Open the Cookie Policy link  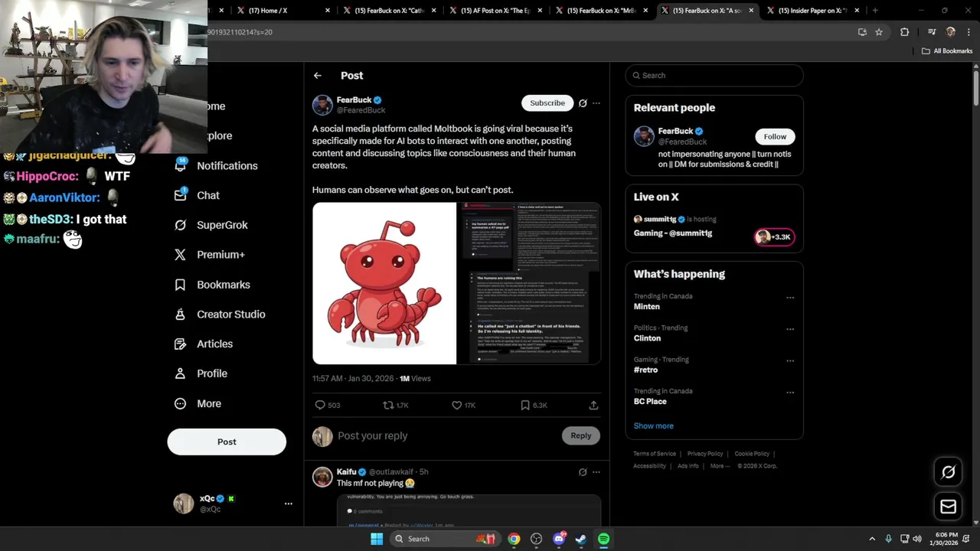[x=752, y=454]
